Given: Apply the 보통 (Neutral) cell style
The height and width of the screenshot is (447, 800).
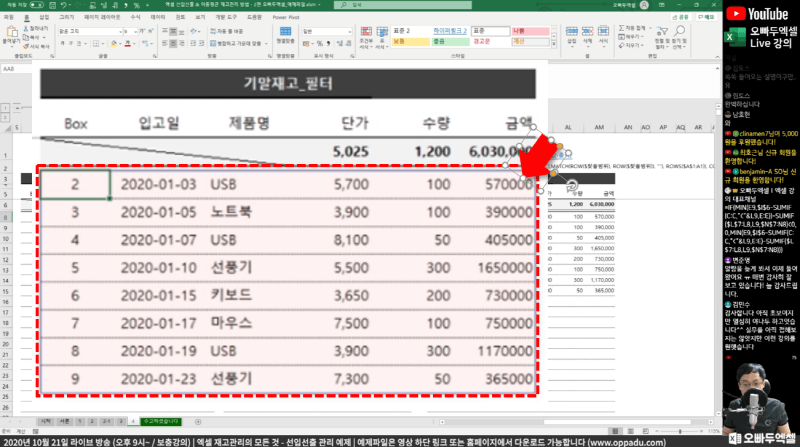Looking at the screenshot, I should [411, 41].
